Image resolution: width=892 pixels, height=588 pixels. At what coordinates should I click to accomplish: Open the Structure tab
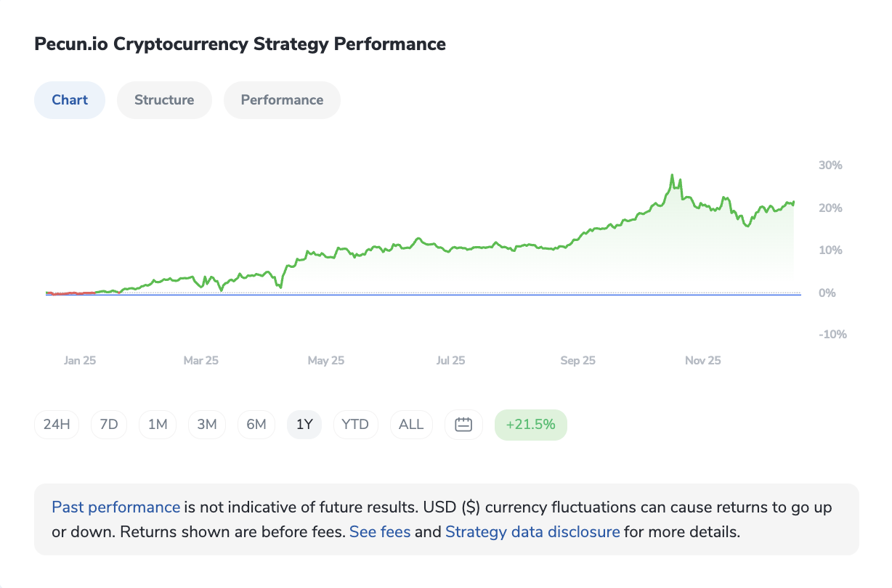tap(164, 100)
